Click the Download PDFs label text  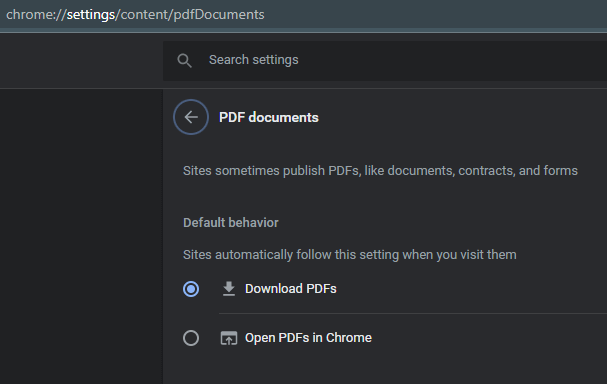point(291,289)
